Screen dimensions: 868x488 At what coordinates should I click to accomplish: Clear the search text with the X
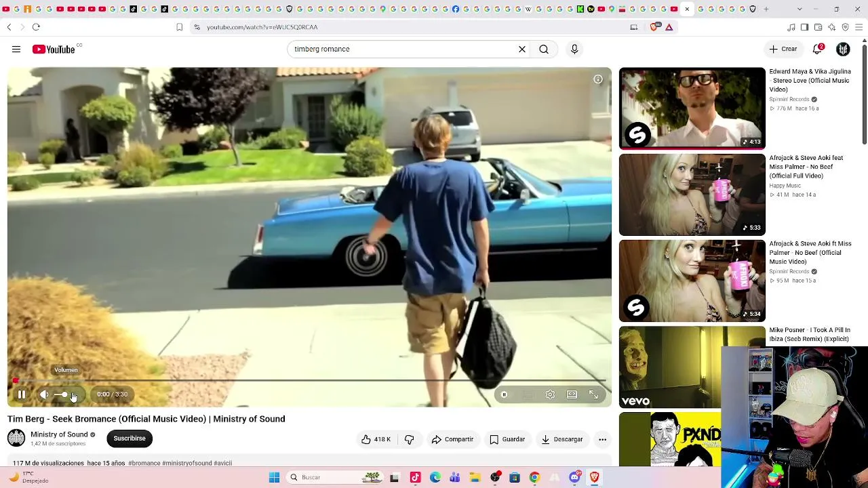click(522, 49)
